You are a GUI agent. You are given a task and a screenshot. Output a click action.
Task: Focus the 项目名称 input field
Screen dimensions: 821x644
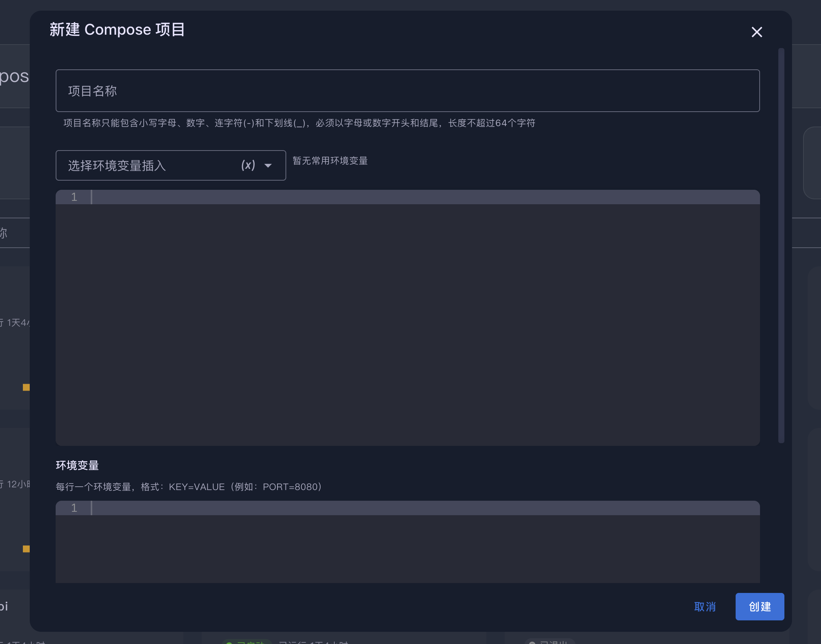coord(407,91)
